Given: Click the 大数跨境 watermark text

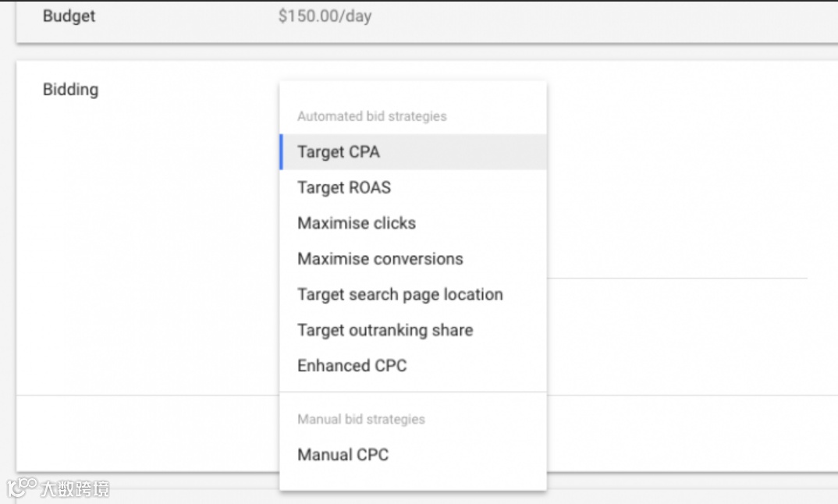Looking at the screenshot, I should (75, 489).
